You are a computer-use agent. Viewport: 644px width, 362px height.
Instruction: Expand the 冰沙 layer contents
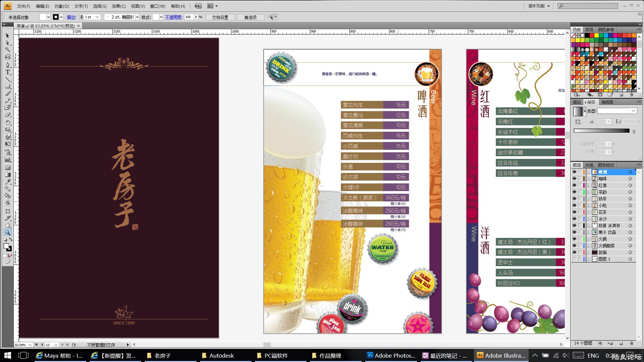coord(588,219)
